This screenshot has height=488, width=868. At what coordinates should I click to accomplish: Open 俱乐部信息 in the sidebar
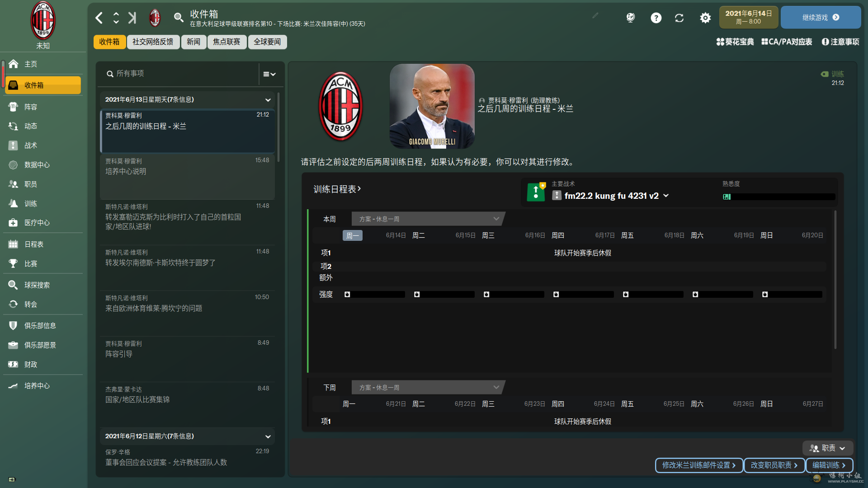pyautogui.click(x=43, y=326)
